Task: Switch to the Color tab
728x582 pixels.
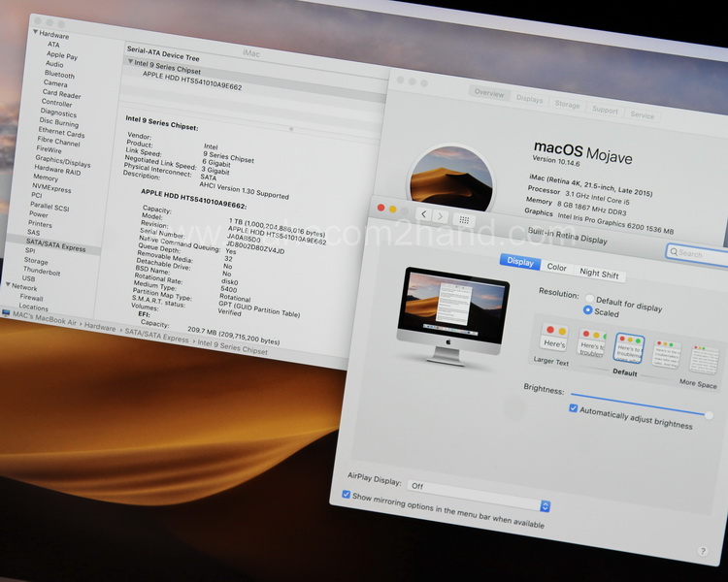Action: click(x=557, y=267)
